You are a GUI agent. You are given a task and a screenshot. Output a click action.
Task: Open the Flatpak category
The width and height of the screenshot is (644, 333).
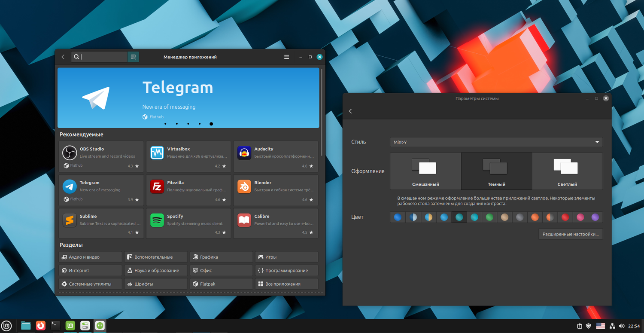click(221, 284)
